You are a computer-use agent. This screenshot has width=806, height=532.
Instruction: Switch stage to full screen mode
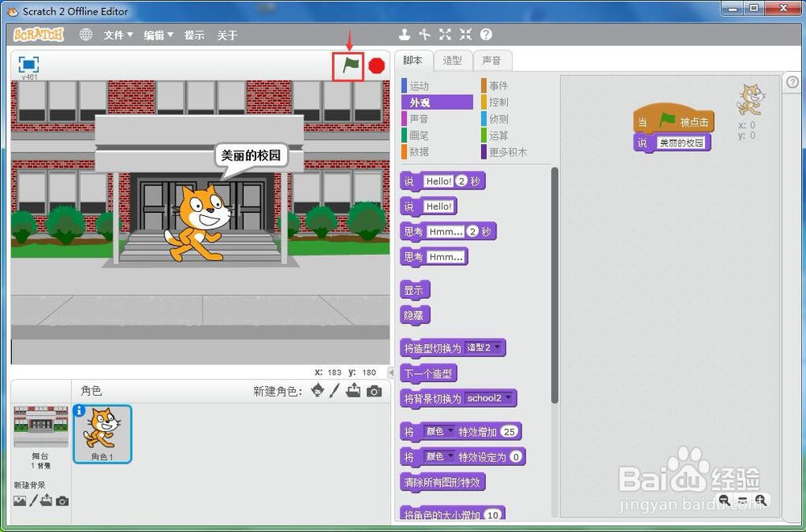[x=29, y=64]
